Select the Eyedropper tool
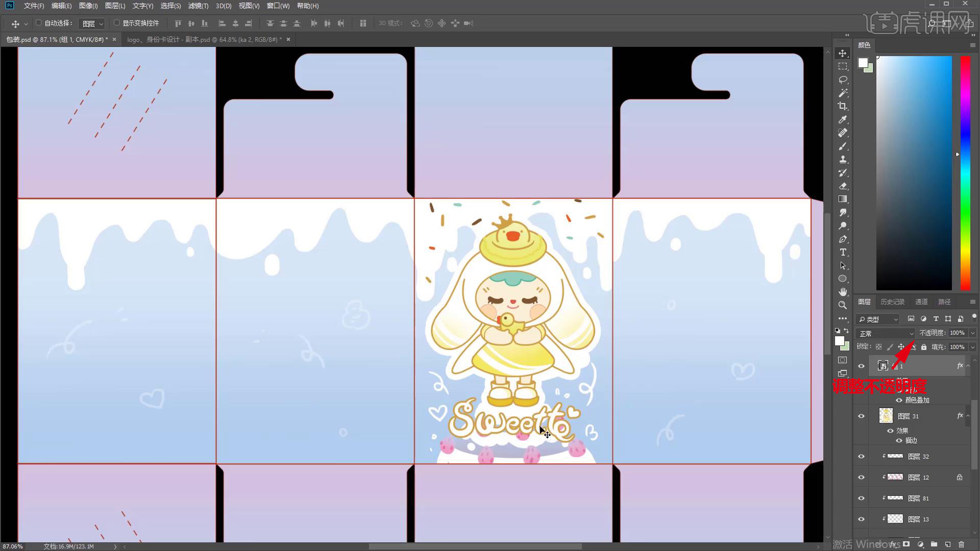 tap(843, 120)
